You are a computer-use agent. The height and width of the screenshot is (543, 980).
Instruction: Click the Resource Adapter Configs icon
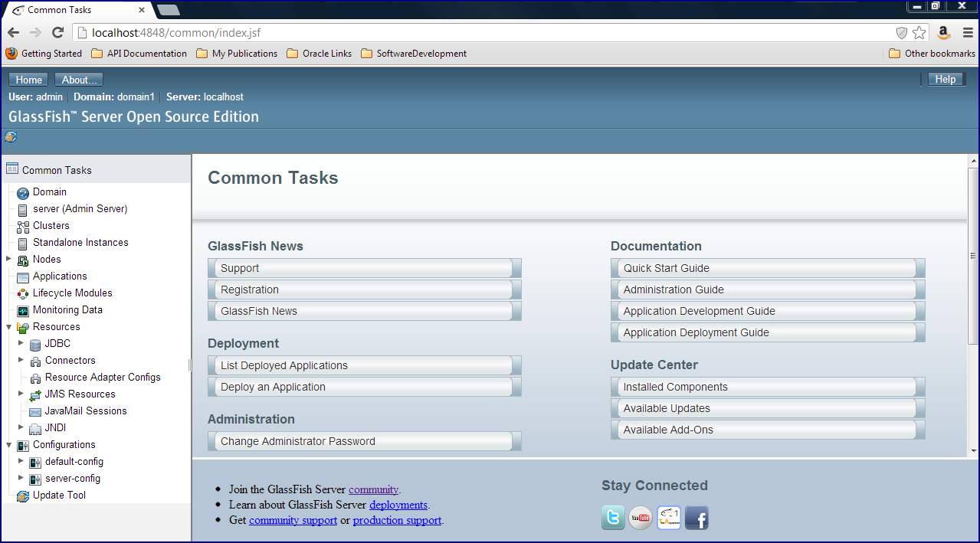point(35,378)
